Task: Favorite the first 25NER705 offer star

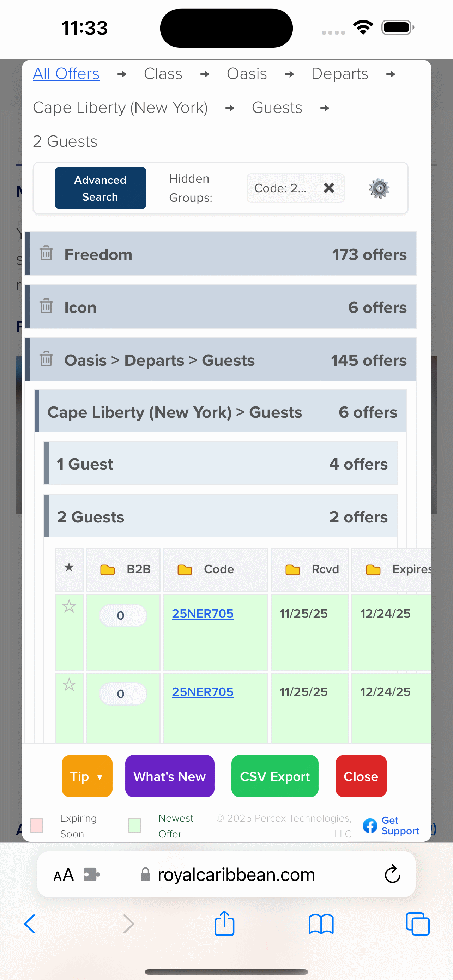Action: click(69, 606)
